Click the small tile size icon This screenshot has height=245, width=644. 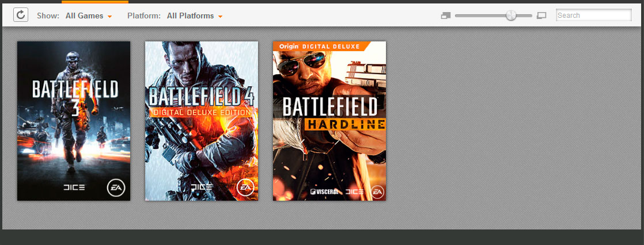446,16
